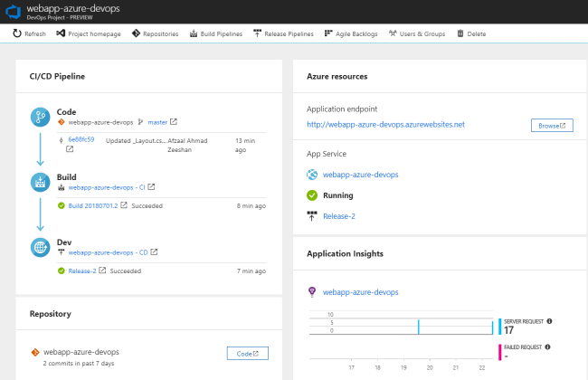Open Release-2 link in Dev stage
The width and height of the screenshot is (588, 380).
pos(81,271)
